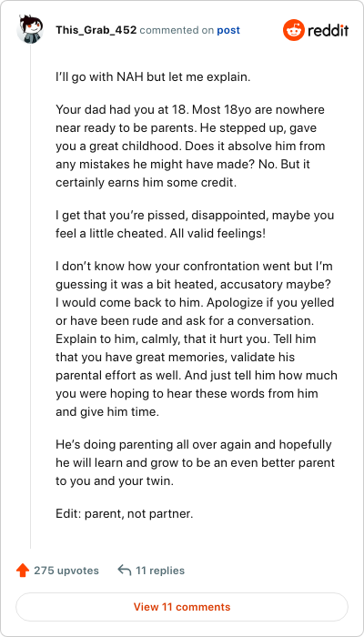This screenshot has width=364, height=637.
Task: Click the reply arrow icon
Action: click(125, 571)
